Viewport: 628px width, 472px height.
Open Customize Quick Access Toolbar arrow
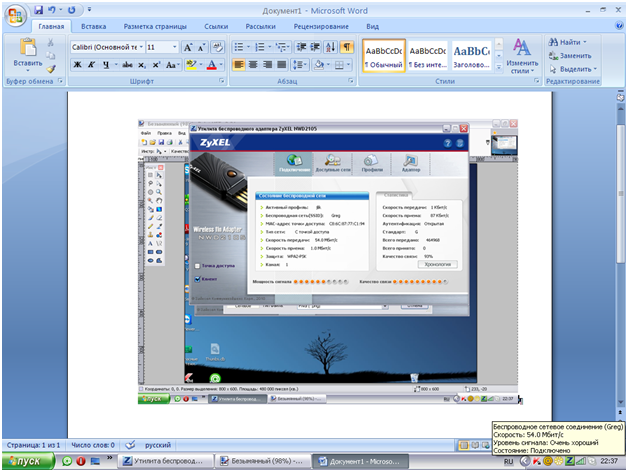pos(89,10)
